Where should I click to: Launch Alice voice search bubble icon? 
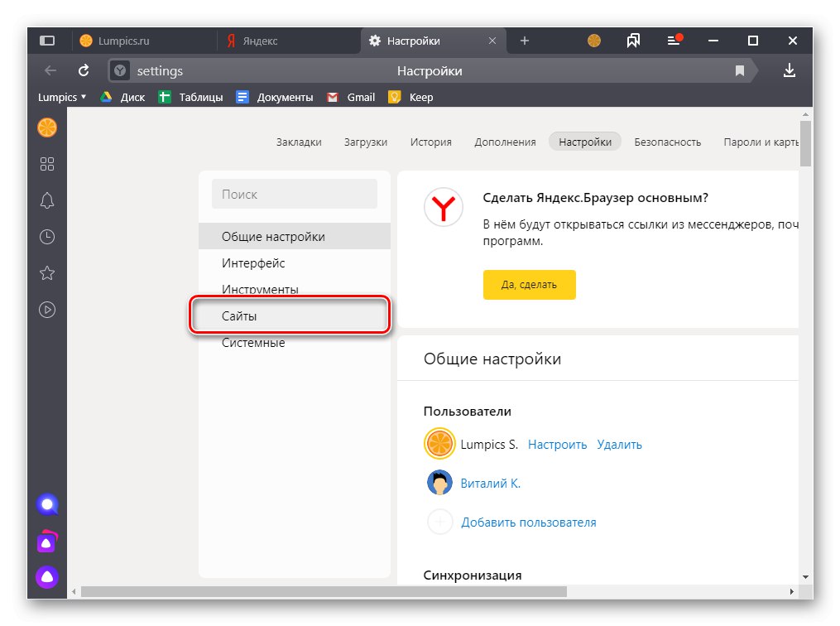coord(46,504)
